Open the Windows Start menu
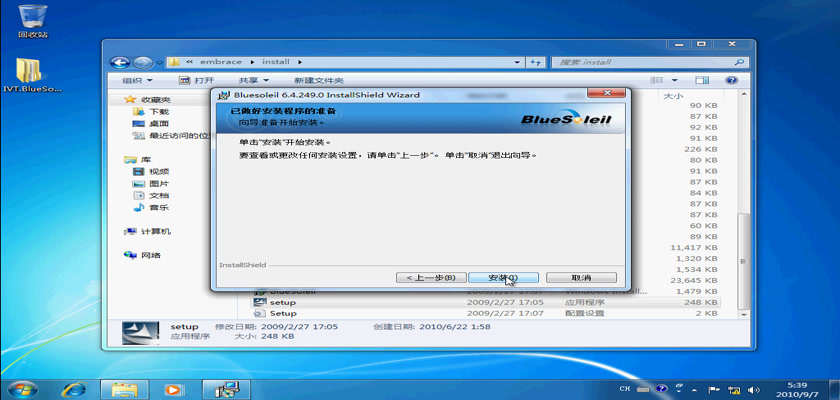The height and width of the screenshot is (400, 840). click(22, 388)
